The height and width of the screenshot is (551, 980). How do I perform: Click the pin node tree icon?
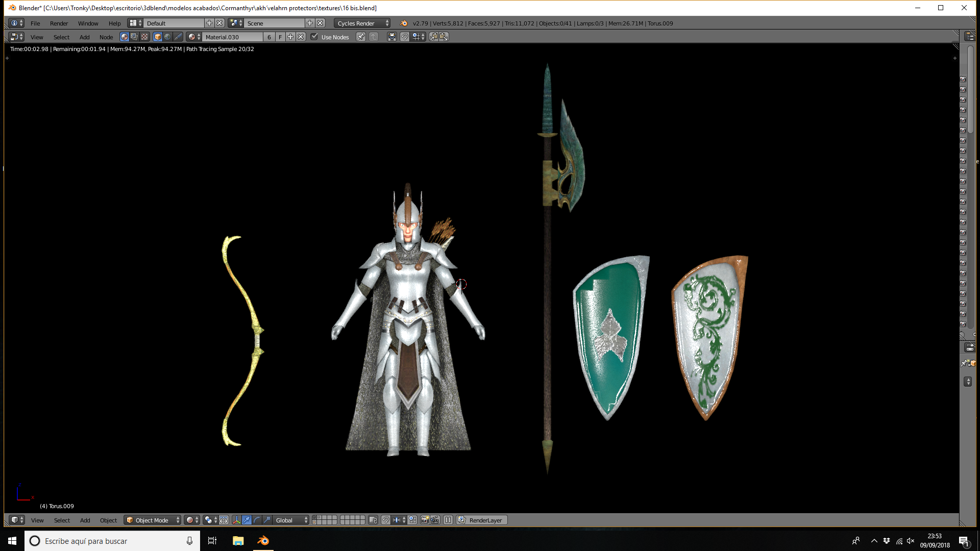(x=361, y=37)
